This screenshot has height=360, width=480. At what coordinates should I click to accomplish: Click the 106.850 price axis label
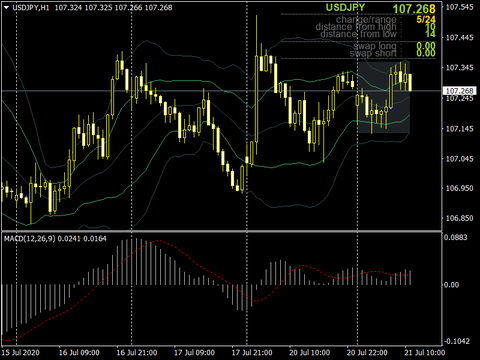click(460, 218)
